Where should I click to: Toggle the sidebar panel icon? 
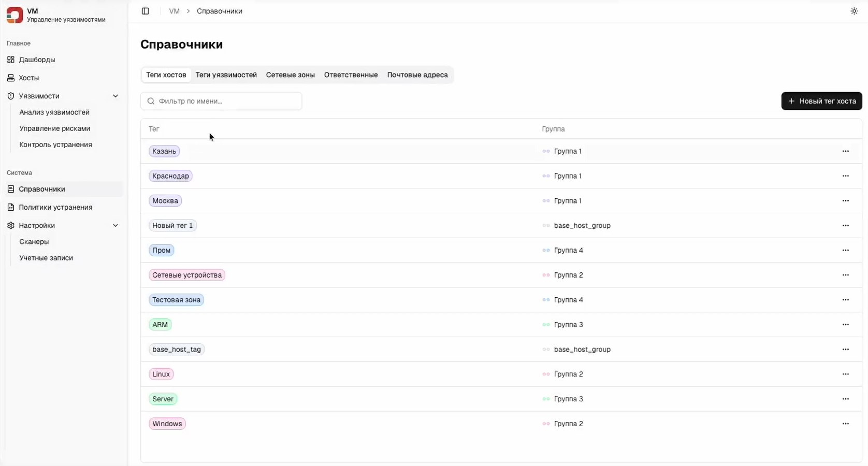146,11
